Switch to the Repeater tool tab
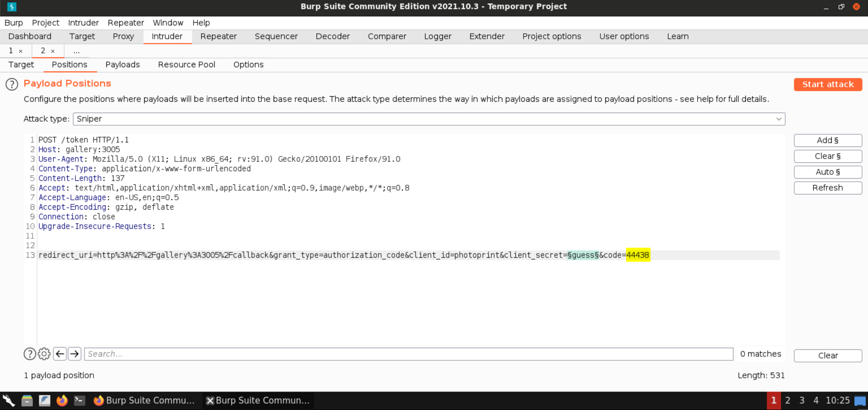The width and height of the screenshot is (868, 410). (218, 37)
